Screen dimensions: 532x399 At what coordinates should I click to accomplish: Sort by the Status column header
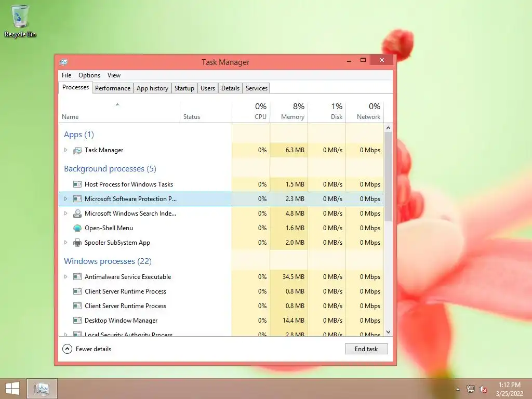tap(206, 112)
